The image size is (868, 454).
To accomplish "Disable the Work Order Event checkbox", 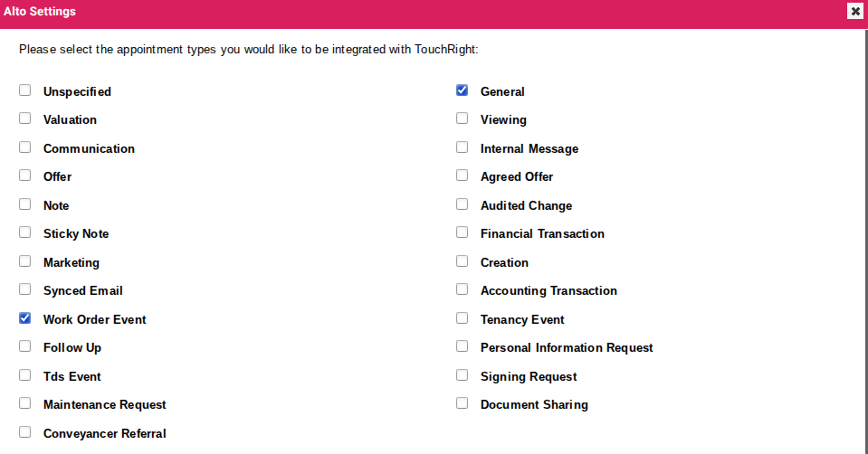I will (x=25, y=318).
